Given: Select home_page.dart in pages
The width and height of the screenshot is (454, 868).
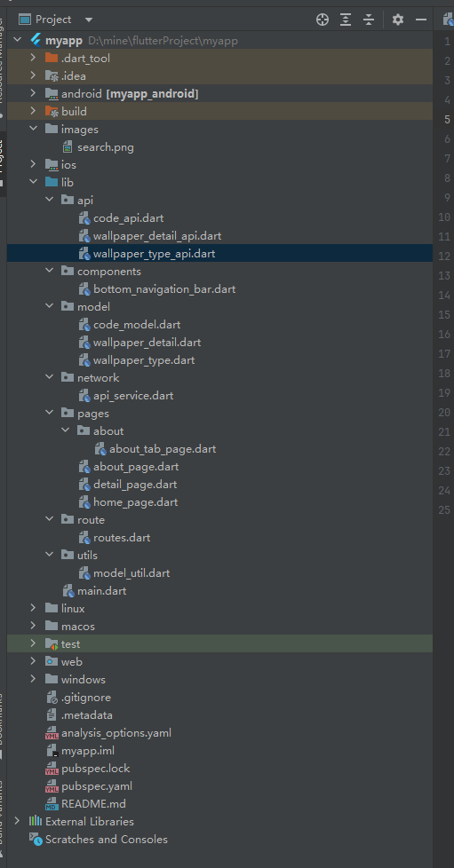Looking at the screenshot, I should 135,502.
